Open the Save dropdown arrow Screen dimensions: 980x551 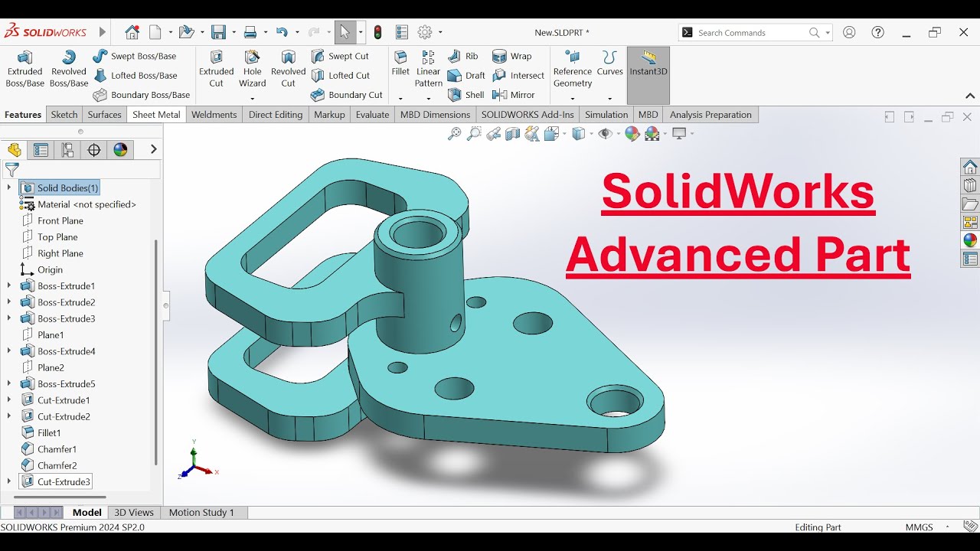(x=233, y=33)
